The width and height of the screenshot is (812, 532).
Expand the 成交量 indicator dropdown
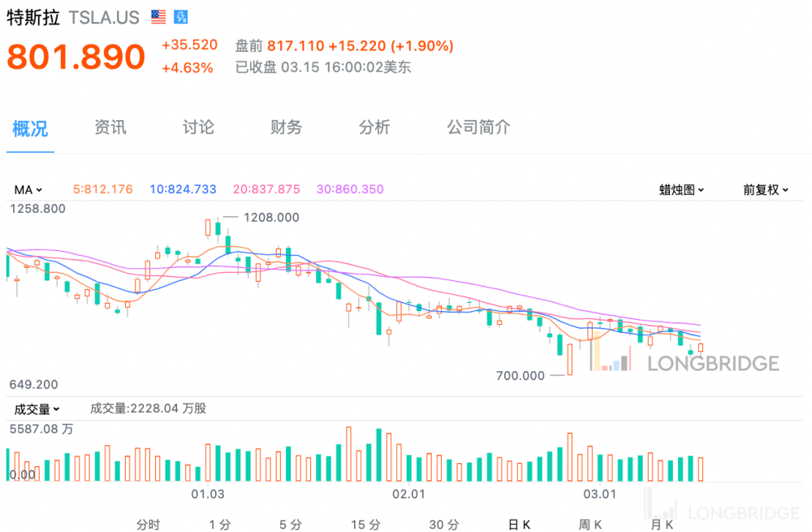click(37, 409)
